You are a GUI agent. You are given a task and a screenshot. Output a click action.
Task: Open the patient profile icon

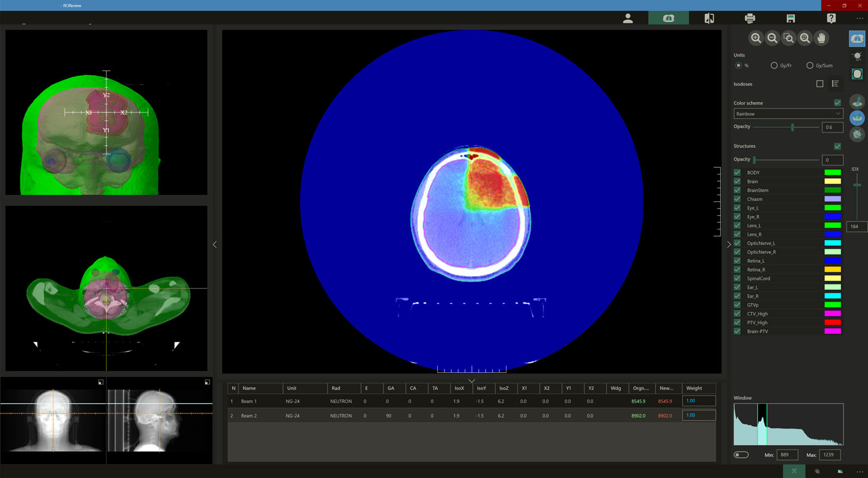[628, 19]
